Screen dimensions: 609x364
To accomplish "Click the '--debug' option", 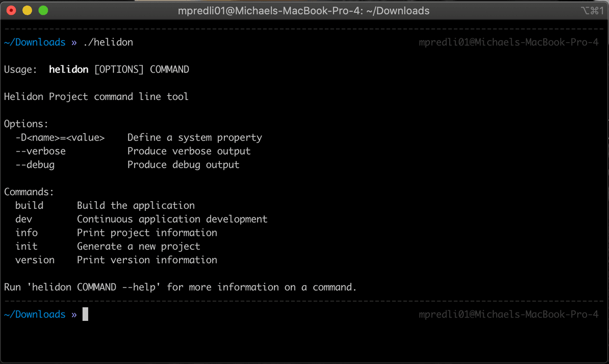I will click(x=35, y=165).
